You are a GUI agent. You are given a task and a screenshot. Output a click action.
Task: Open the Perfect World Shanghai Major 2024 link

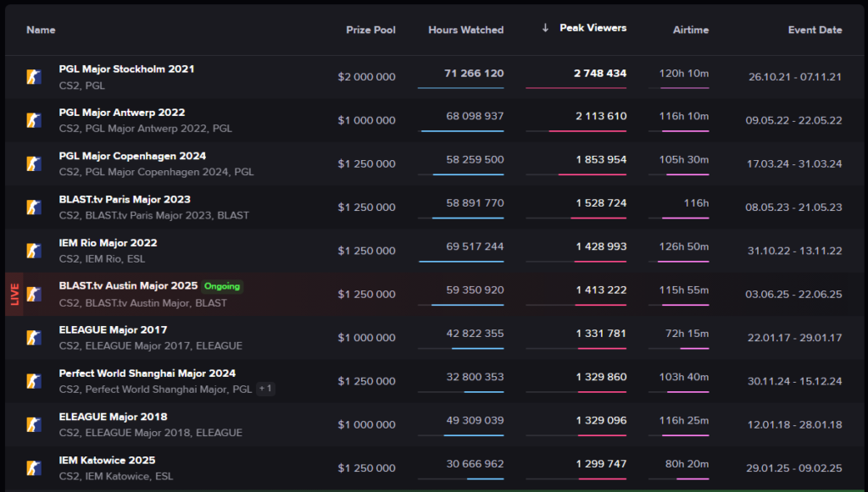point(147,373)
